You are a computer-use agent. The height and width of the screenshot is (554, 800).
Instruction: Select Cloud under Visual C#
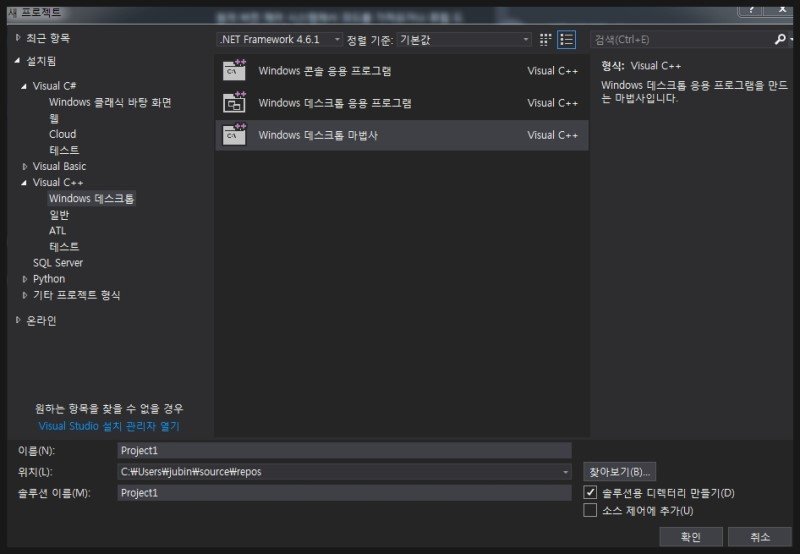[x=62, y=134]
